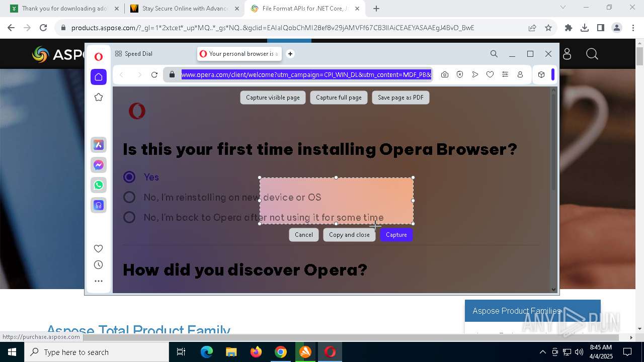Screen dimensions: 644x362
Task: Click the purple Capture button
Action: pos(396,235)
